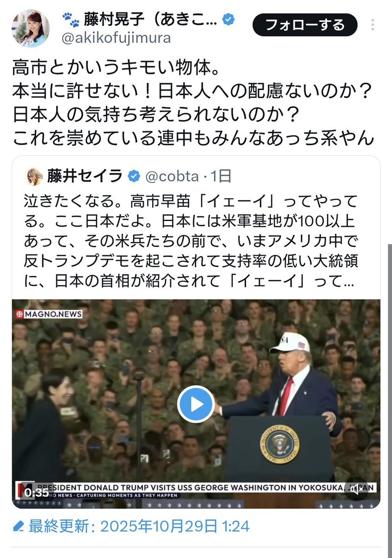Viewport: 392px width, 558px height.
Task: Open 藤村晃子's profile avatar
Action: pyautogui.click(x=31, y=28)
